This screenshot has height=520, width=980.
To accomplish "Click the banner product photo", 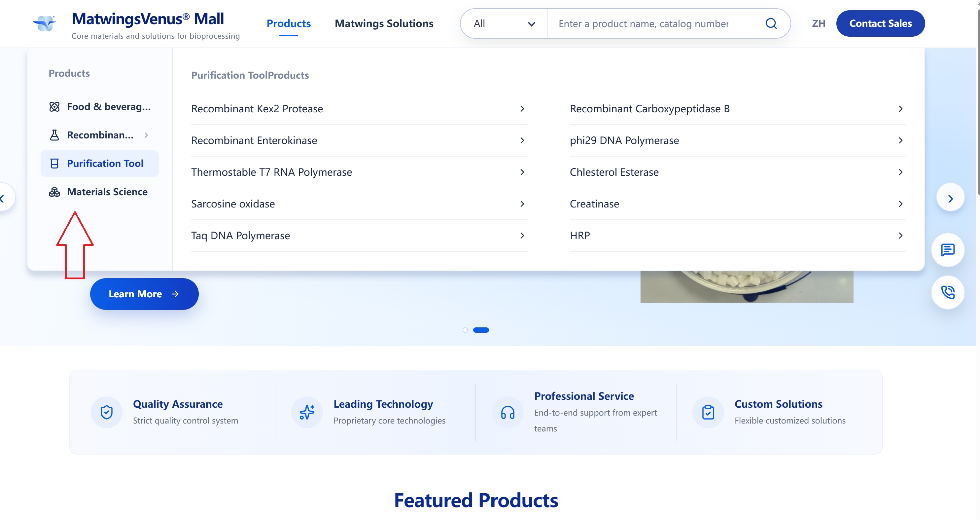I will [747, 287].
